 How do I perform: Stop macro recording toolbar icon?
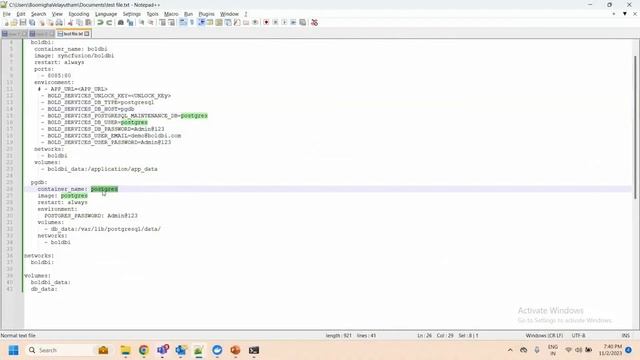coord(275,22)
